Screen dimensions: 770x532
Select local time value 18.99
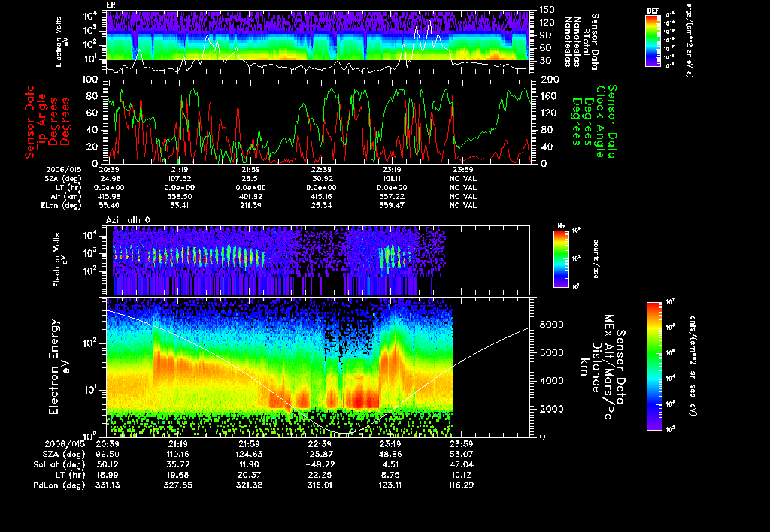pyautogui.click(x=108, y=475)
